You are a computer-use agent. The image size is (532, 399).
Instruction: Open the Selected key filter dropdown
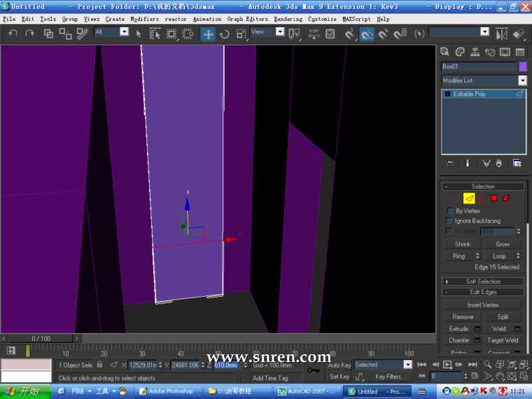[x=407, y=365]
